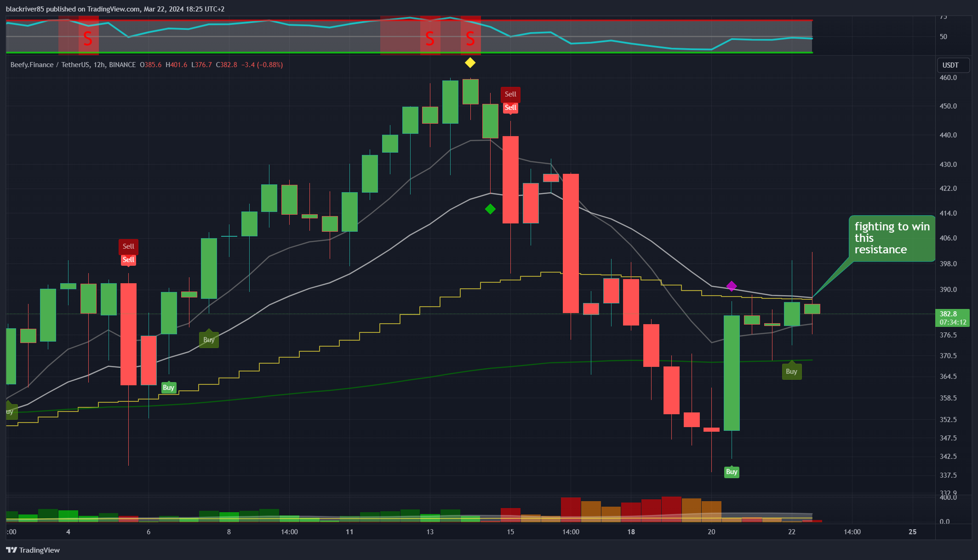
Task: Open the USDT currency button
Action: click(x=953, y=65)
